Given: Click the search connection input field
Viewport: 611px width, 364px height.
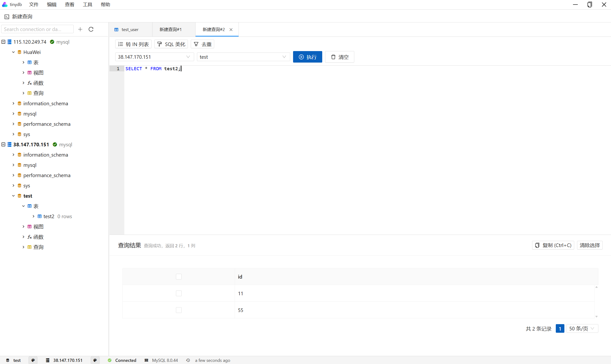Looking at the screenshot, I should [x=37, y=29].
